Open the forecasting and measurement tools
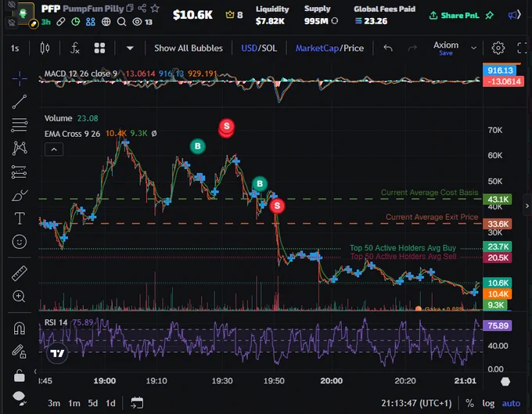Viewport: 532px width, 414px height. [20, 172]
